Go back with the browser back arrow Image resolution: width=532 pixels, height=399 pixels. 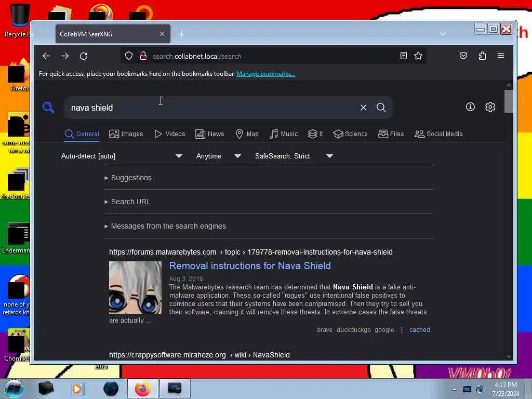[46, 56]
